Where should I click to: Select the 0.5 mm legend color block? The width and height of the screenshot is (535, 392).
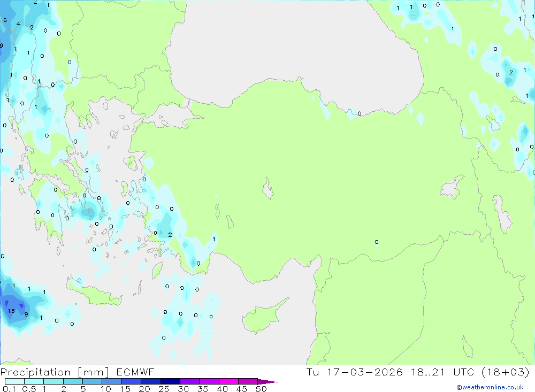[34, 381]
